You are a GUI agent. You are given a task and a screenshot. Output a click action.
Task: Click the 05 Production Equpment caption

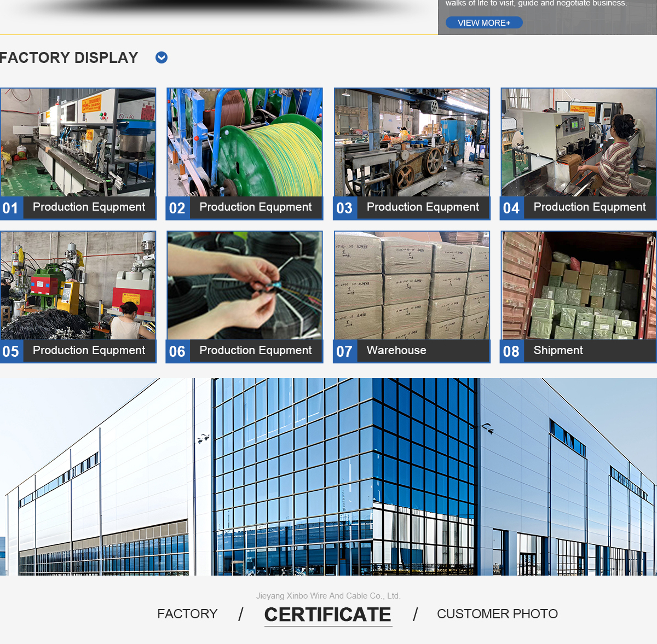(89, 351)
